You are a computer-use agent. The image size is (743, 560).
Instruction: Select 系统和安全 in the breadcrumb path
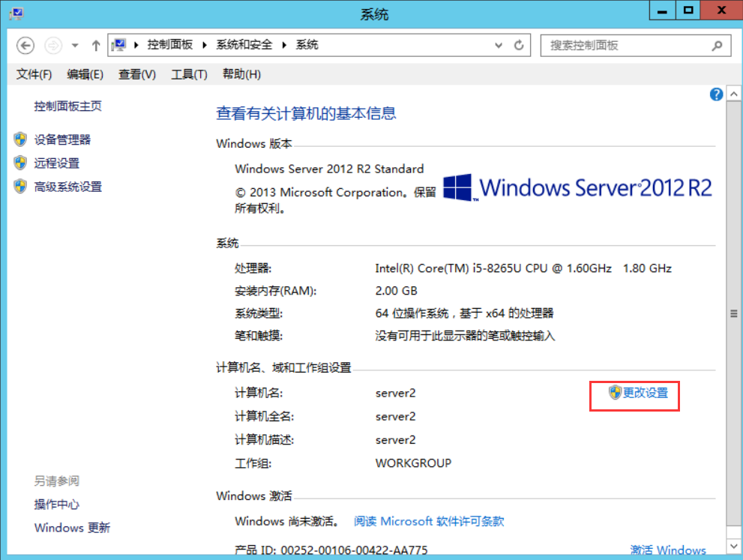coord(244,45)
